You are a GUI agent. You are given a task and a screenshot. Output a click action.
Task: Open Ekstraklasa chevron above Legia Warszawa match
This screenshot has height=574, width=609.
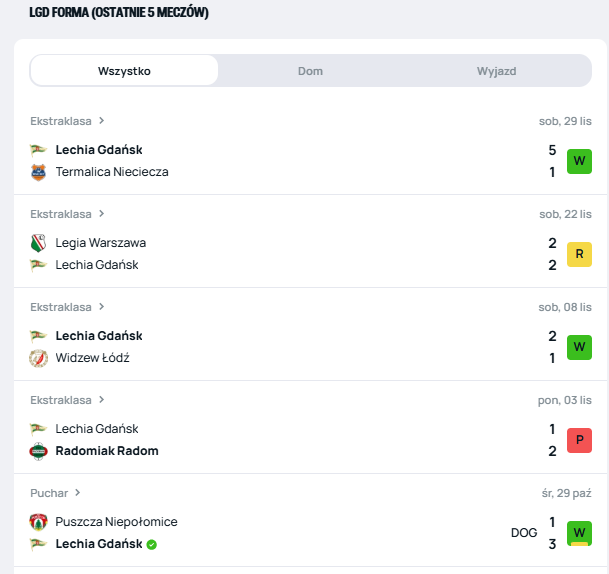tap(101, 214)
